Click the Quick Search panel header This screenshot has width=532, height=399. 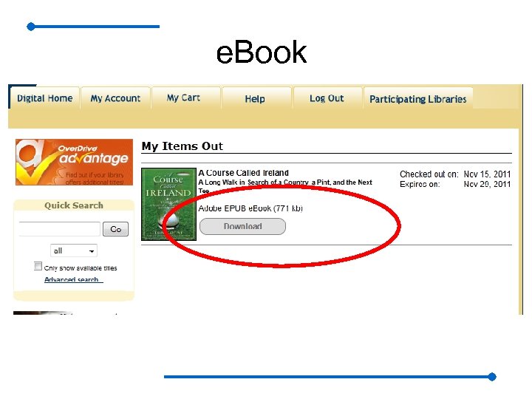tap(74, 205)
